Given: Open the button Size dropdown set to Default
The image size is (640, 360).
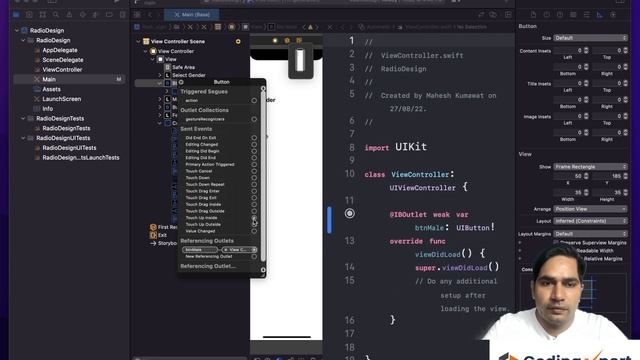Looking at the screenshot, I should point(590,38).
